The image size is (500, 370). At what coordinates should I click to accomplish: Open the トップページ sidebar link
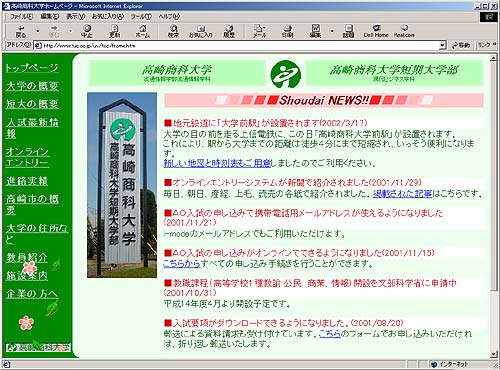[x=32, y=68]
